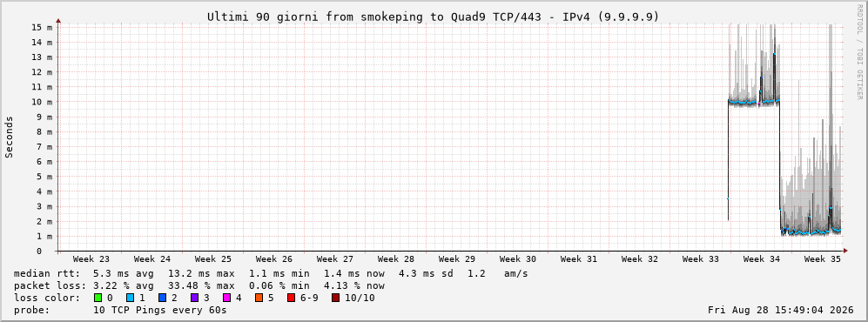Viewport: 868px width, 322px height.
Task: Click the RRDTOOL / TOBI OETIKER watermark
Action: coord(859,52)
